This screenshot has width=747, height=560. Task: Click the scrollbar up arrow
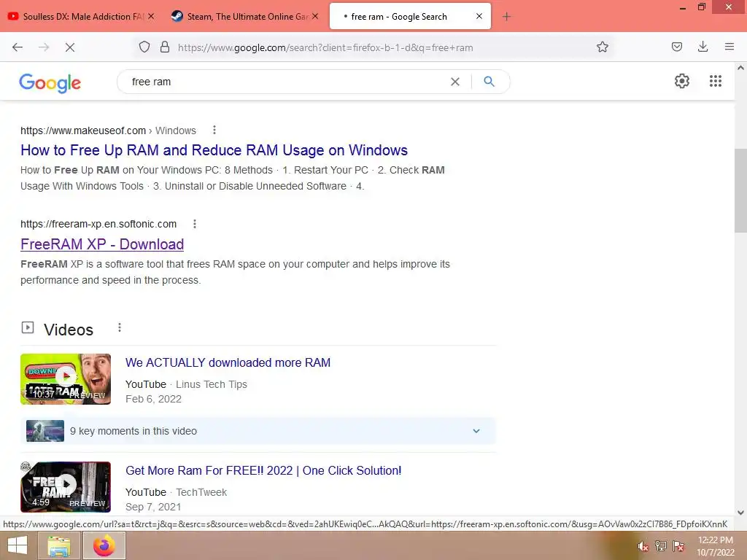pyautogui.click(x=740, y=68)
